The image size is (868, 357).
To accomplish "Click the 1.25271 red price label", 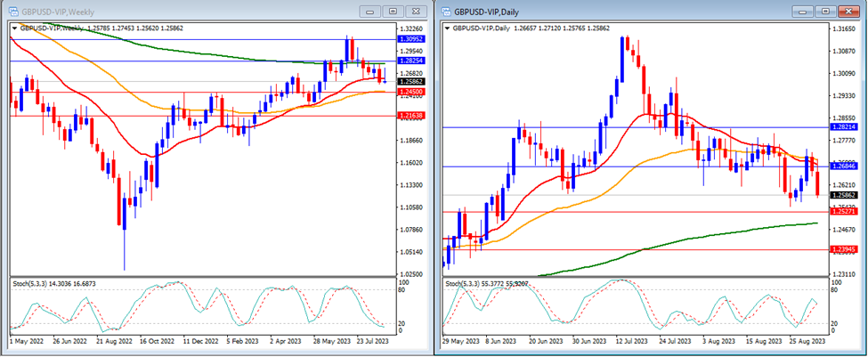I will (x=844, y=211).
